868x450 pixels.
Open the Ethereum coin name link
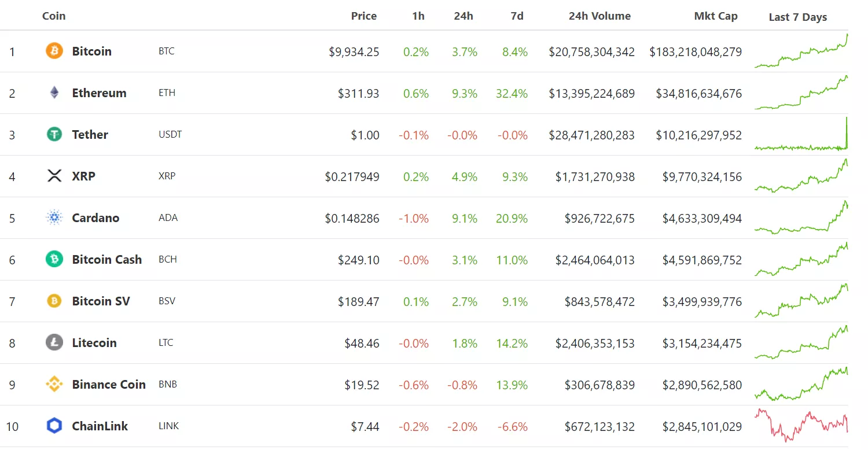point(99,93)
